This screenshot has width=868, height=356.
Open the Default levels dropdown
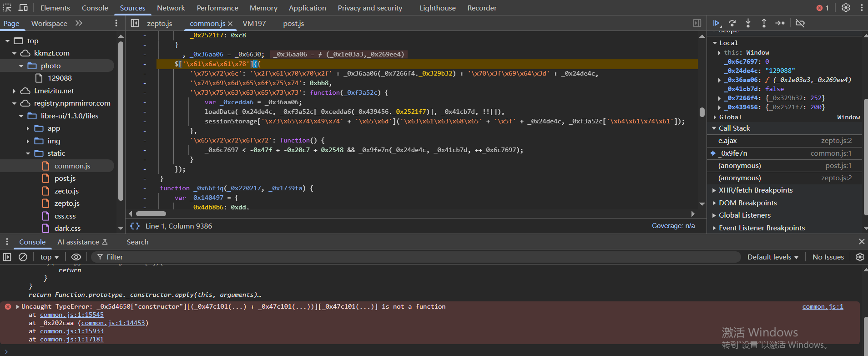point(772,257)
